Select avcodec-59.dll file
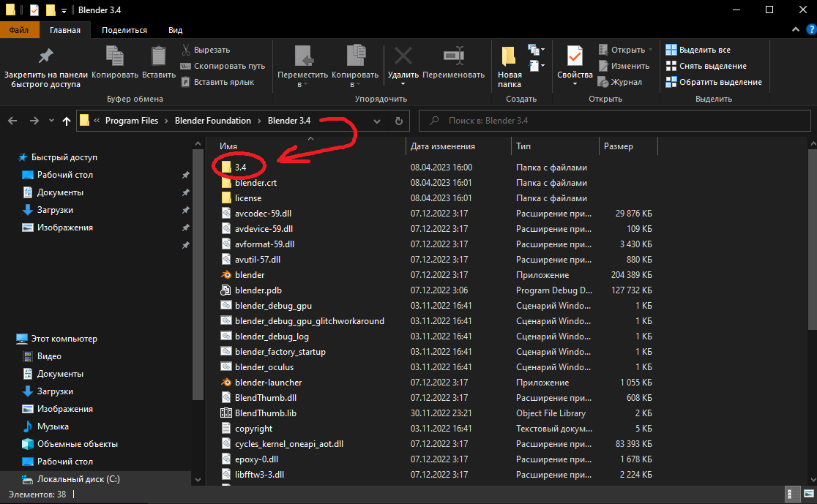Viewport: 817px width, 504px height. click(x=263, y=214)
